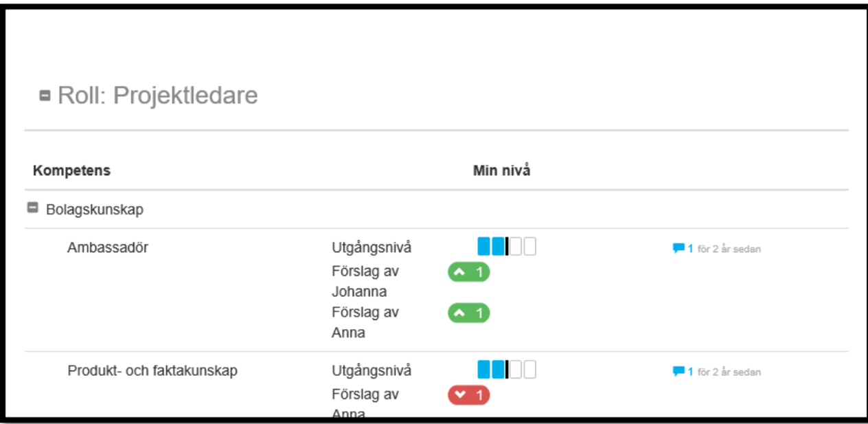868x424 pixels.
Task: Click "för 2 år sedan" on the Ambassadör row
Action: [729, 249]
